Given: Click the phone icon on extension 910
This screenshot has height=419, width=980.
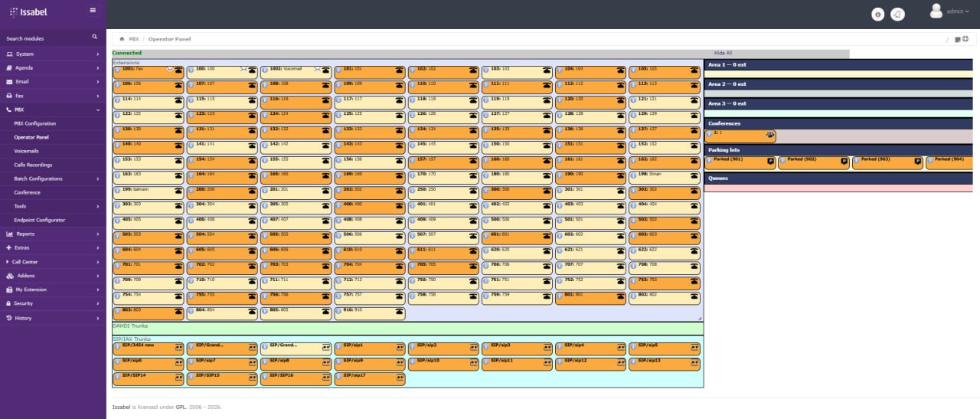Looking at the screenshot, I should click(399, 310).
